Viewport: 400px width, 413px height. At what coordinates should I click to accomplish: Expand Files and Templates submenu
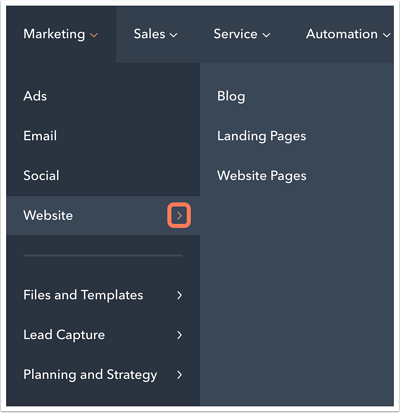coord(103,295)
